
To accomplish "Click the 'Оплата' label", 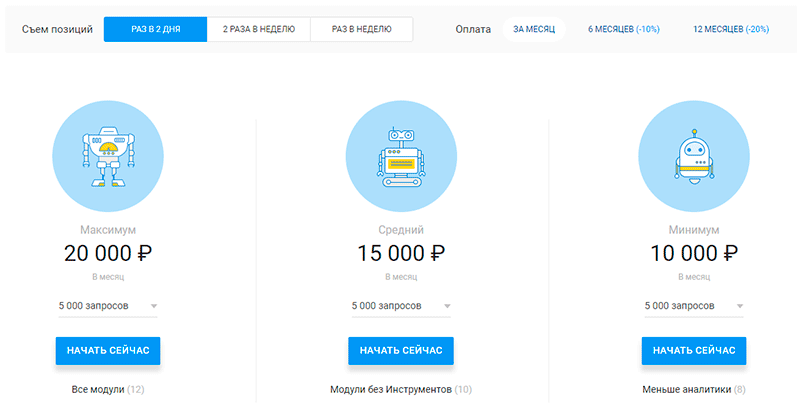I will 473,29.
